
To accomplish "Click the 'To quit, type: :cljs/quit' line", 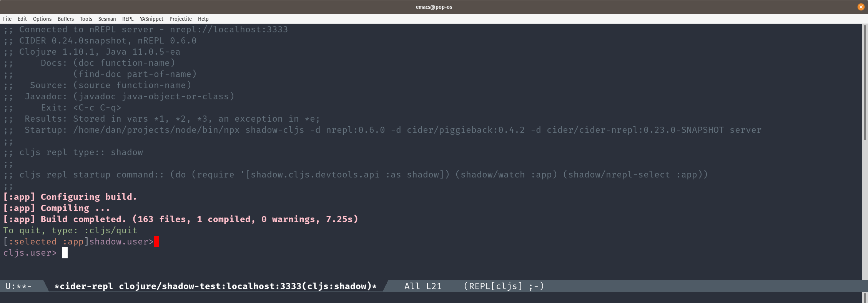I will point(70,231).
